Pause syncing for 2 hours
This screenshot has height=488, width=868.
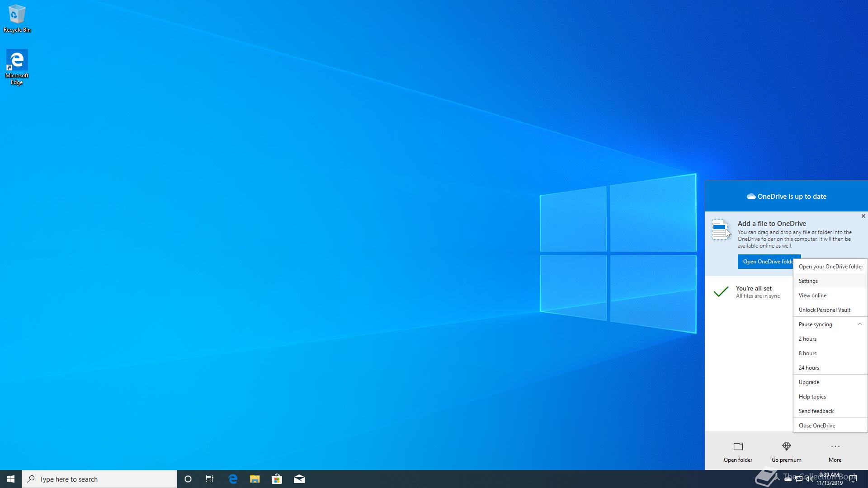coord(807,339)
